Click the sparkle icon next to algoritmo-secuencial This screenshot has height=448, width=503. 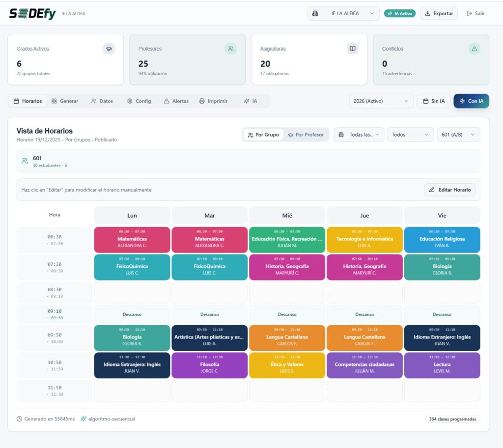(84, 419)
